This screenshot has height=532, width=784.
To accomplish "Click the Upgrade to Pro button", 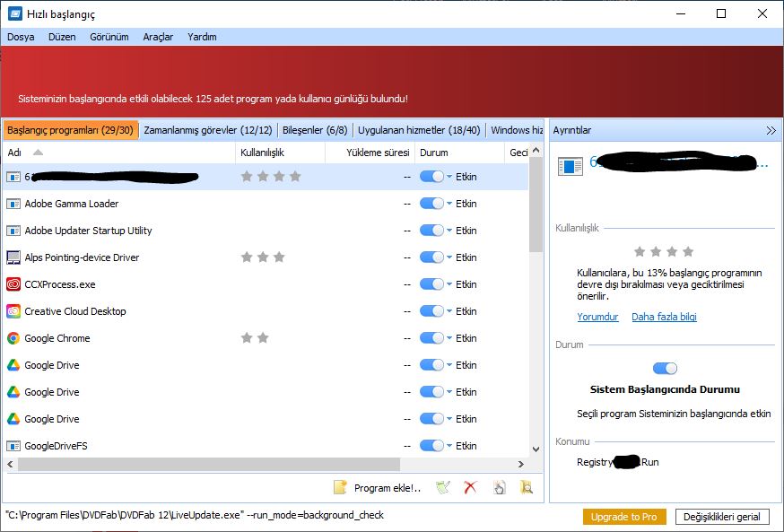I will pyautogui.click(x=624, y=517).
